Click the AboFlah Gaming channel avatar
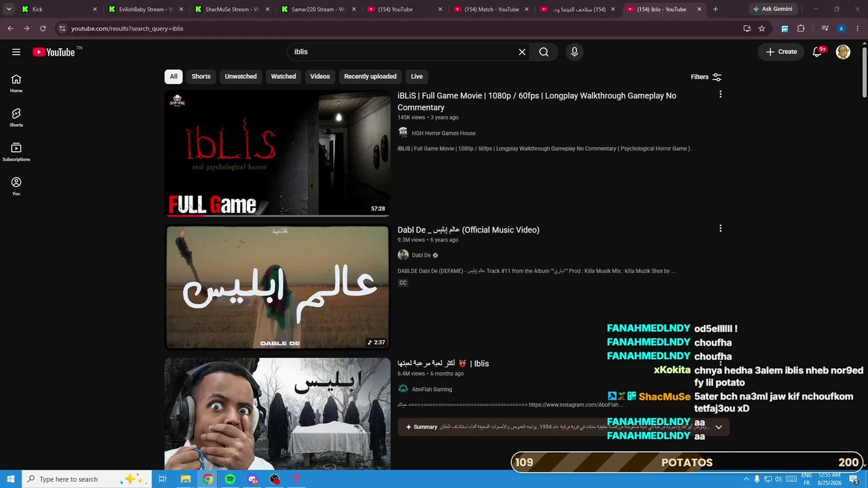Image resolution: width=868 pixels, height=488 pixels. click(x=403, y=389)
